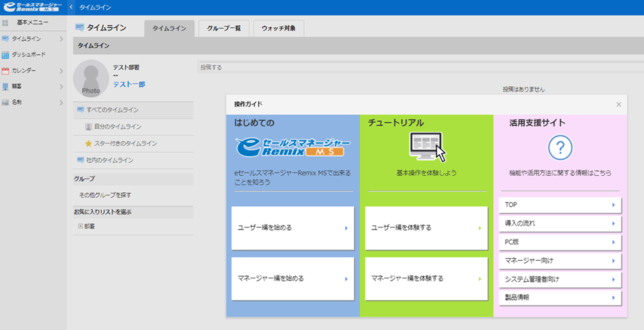This screenshot has width=644, height=330.
Task: Click the タイムライン sidebar chat icon
Action: (5, 39)
